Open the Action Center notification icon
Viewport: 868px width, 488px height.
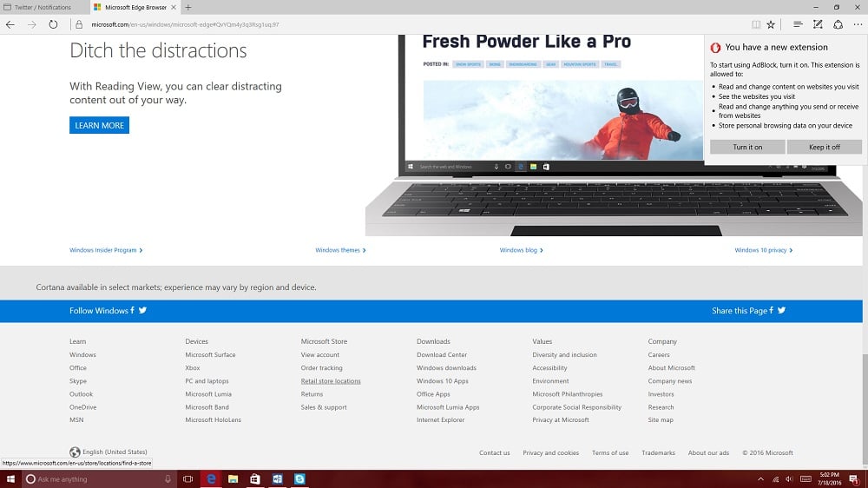[854, 479]
